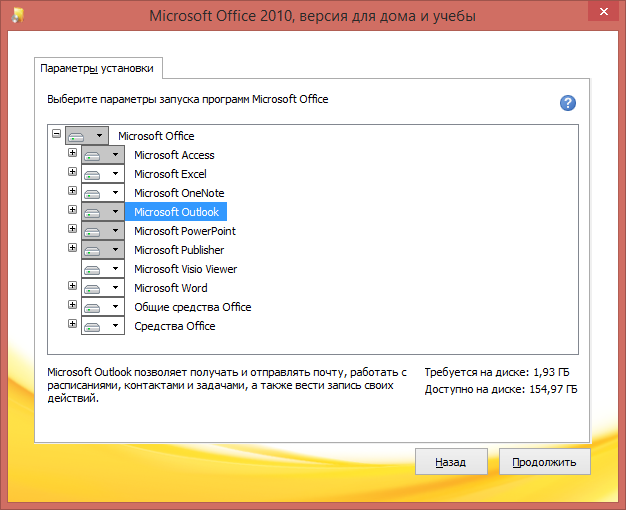The width and height of the screenshot is (626, 510).
Task: Select Microsoft Publisher in the tree
Action: pos(179,250)
